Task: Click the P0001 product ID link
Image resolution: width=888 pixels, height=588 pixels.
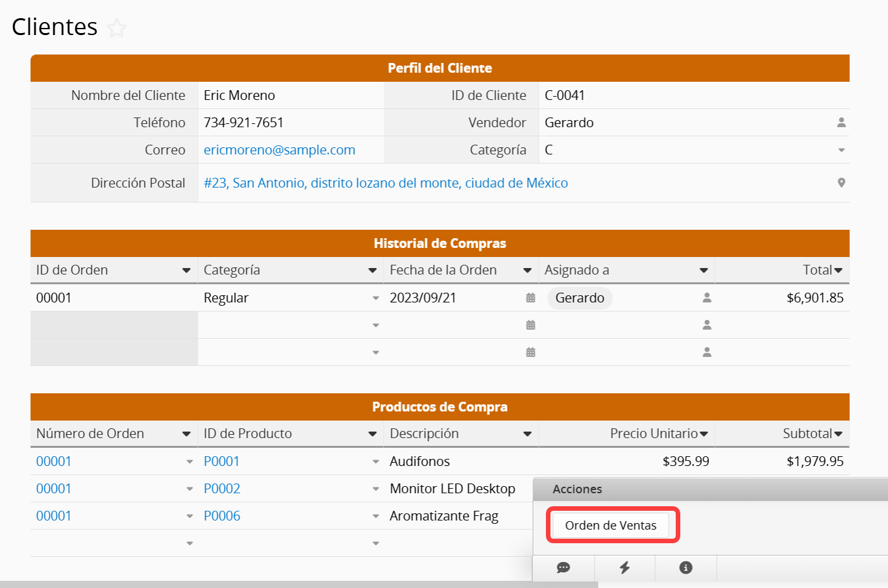Action: click(221, 461)
